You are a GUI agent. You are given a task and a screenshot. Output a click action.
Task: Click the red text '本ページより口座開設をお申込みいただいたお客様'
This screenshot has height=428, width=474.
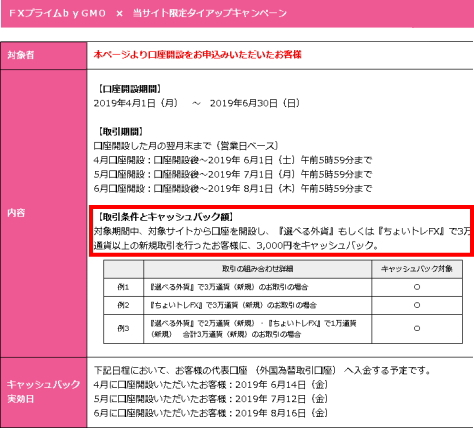tap(197, 54)
